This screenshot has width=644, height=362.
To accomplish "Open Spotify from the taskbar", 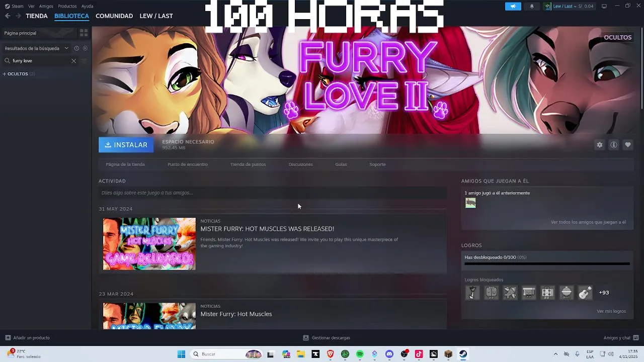I will (360, 354).
